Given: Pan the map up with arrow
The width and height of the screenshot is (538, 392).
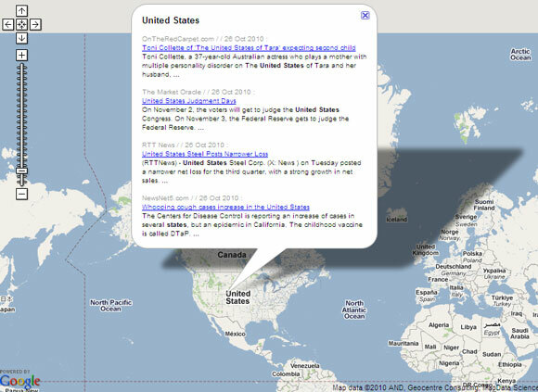Looking at the screenshot, I should pyautogui.click(x=21, y=11).
